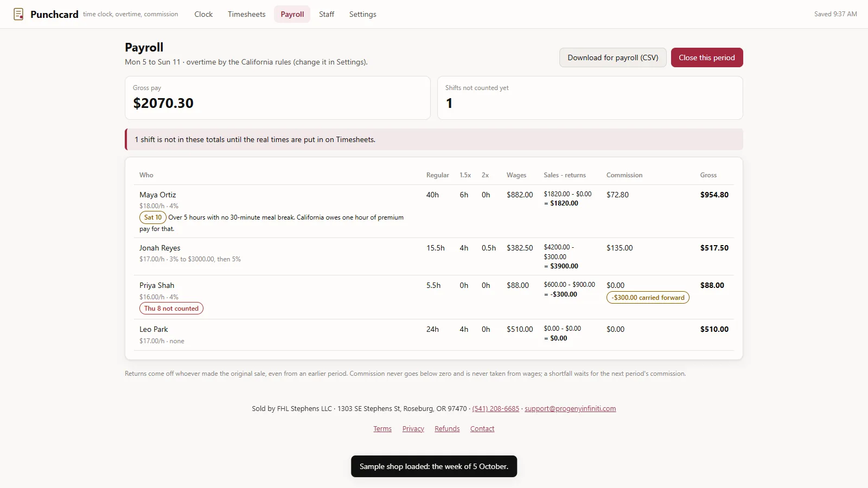This screenshot has height=488, width=868.
Task: Click the $17.00/h · 3% to $3000.00 rate line
Action: (x=190, y=259)
